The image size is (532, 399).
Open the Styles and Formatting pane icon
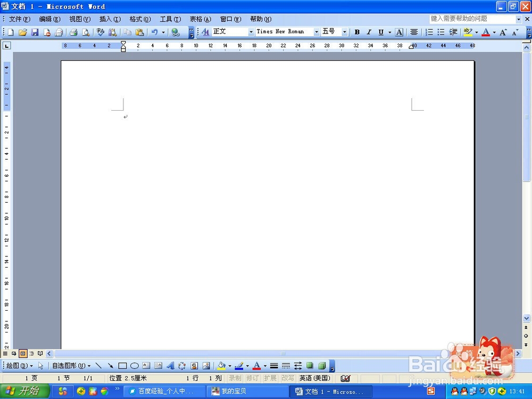pyautogui.click(x=205, y=32)
